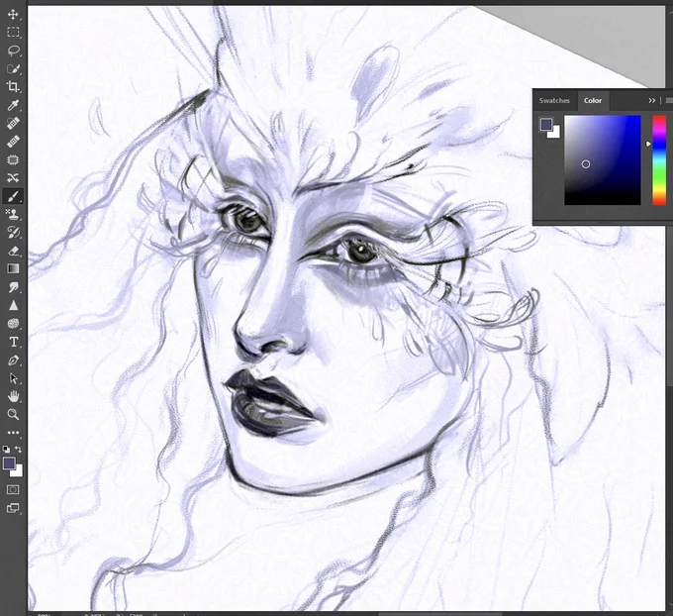Viewport: 673px width, 616px height.
Task: Select the Quick Selection tool
Action: point(13,68)
